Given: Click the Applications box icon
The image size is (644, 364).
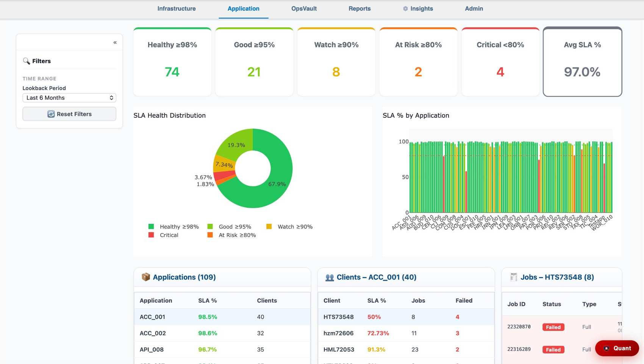Looking at the screenshot, I should pyautogui.click(x=145, y=277).
